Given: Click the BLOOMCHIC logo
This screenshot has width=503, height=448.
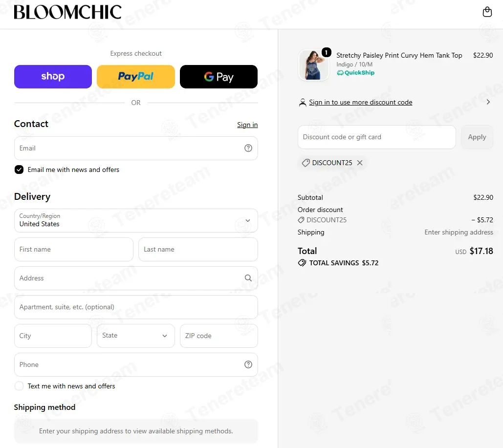Looking at the screenshot, I should tap(67, 12).
